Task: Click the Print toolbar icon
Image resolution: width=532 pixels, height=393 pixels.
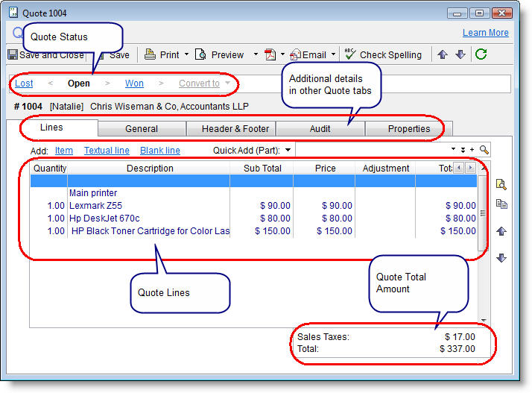Action: click(x=150, y=54)
